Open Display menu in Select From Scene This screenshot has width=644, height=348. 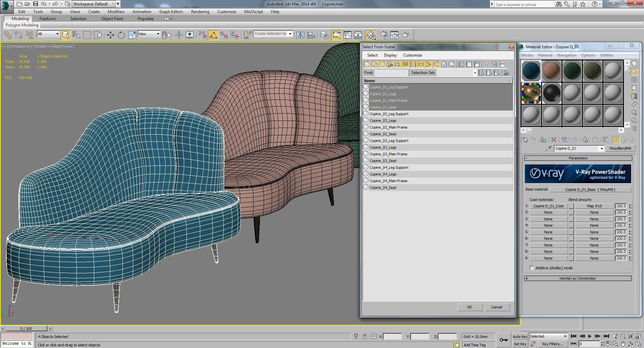tap(390, 55)
